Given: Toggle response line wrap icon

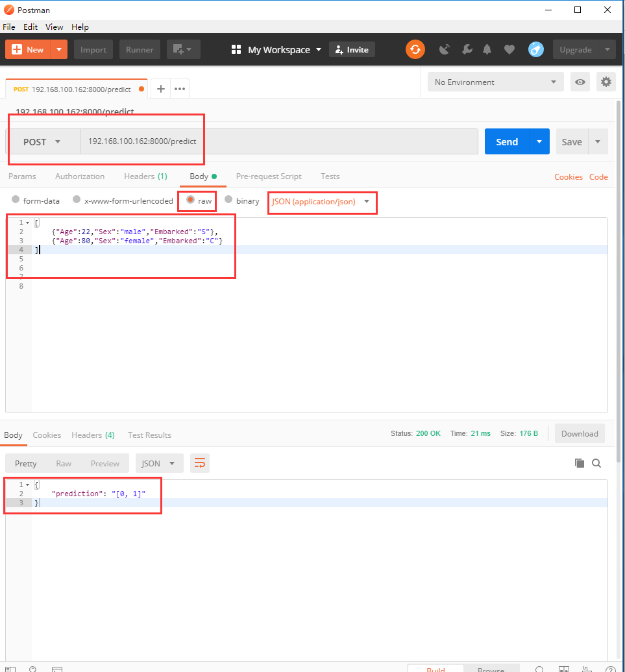Looking at the screenshot, I should click(200, 463).
